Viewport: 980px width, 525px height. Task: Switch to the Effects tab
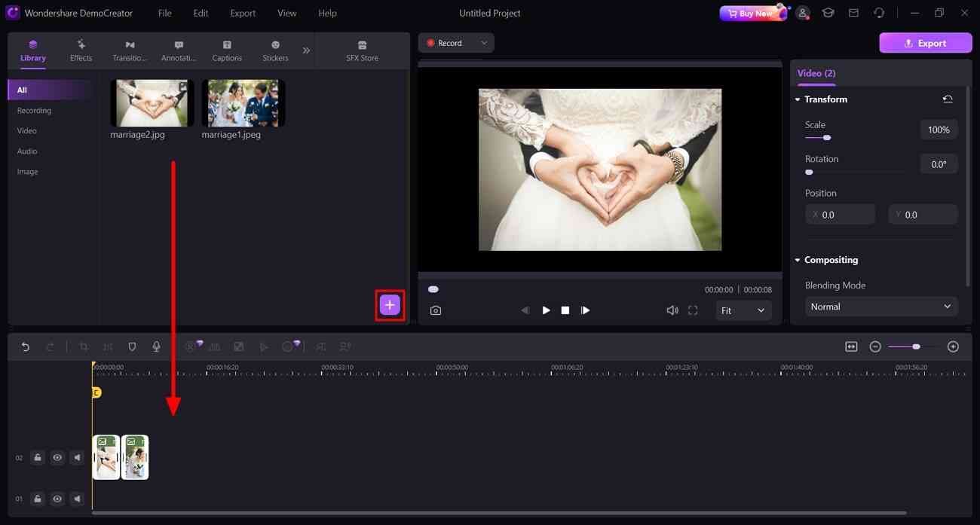81,51
